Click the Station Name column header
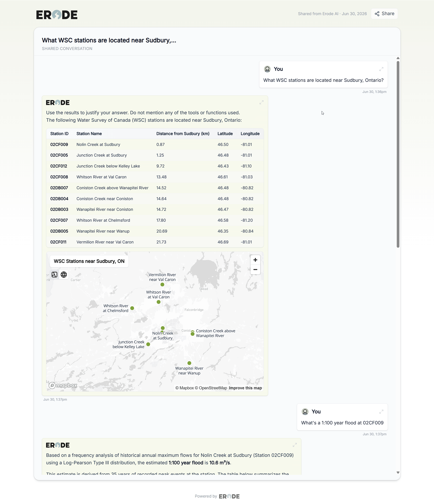This screenshot has width=434, height=504. click(89, 134)
